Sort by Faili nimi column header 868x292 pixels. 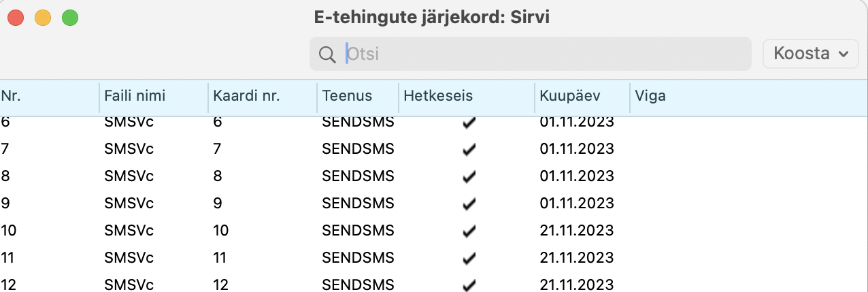pyautogui.click(x=135, y=96)
